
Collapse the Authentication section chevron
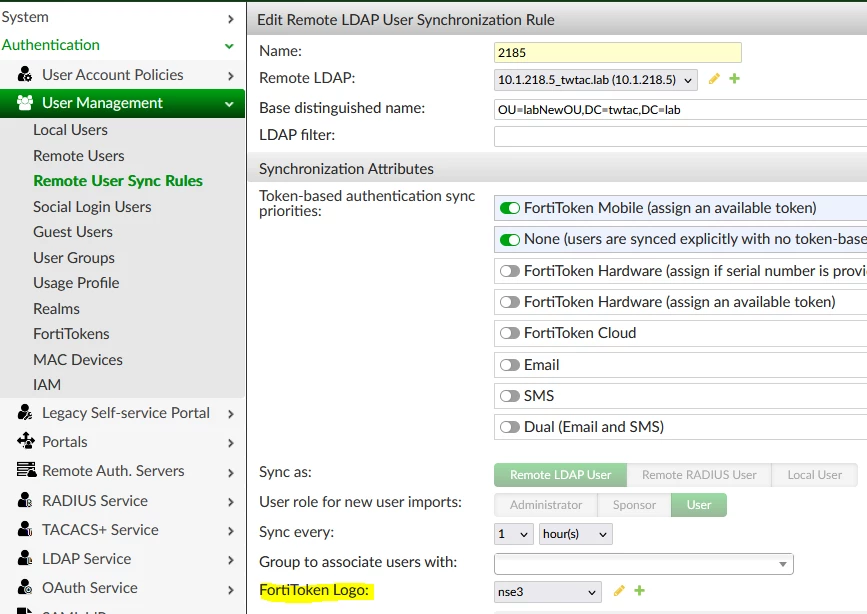click(x=229, y=46)
